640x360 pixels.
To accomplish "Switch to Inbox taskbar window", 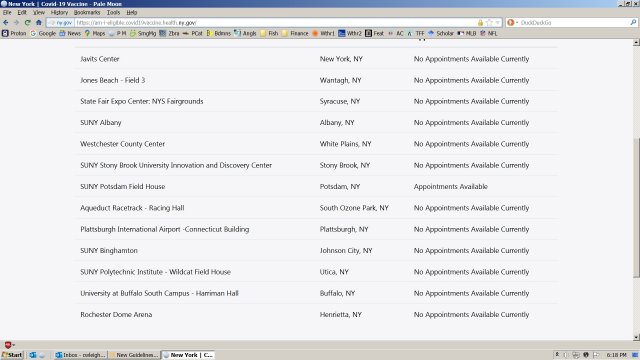I will 80,355.
